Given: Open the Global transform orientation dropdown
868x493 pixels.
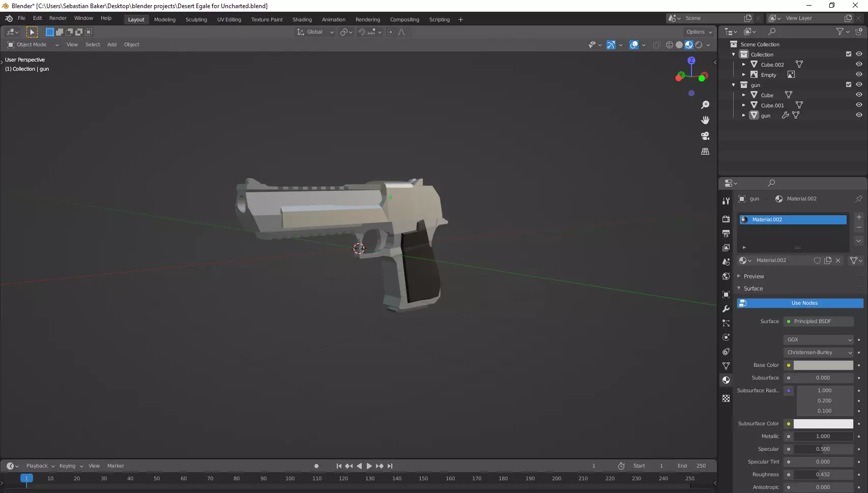Looking at the screenshot, I should point(315,32).
